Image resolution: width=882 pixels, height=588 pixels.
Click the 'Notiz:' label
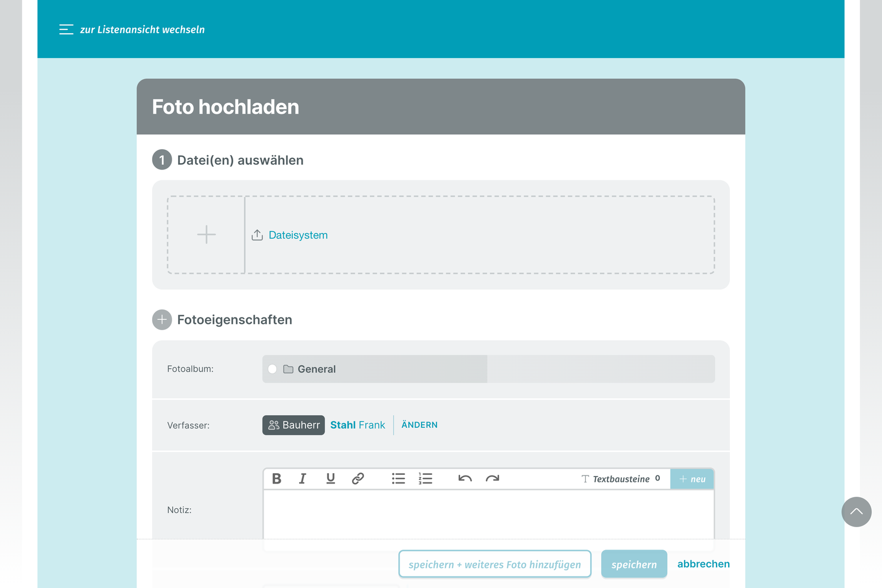coord(179,510)
